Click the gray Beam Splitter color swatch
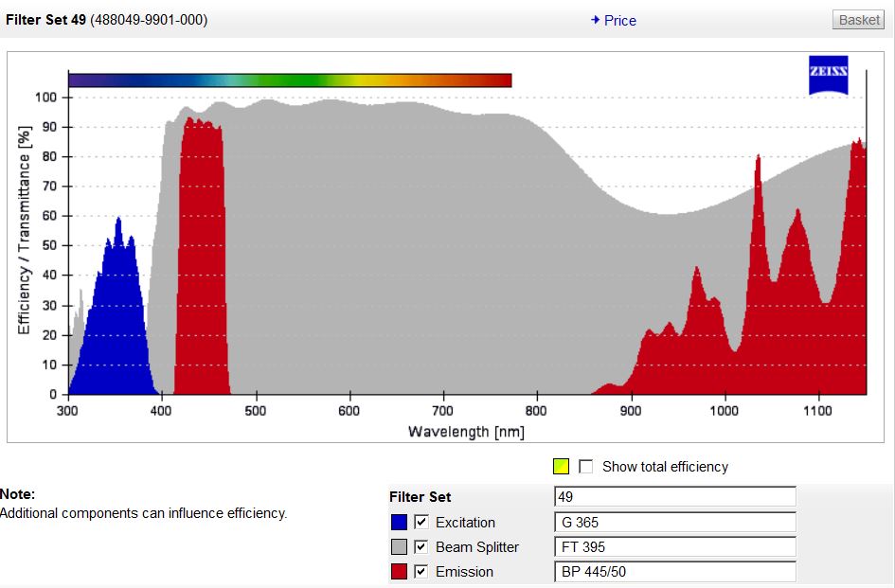Screen dimensions: 895x588 coord(398,547)
